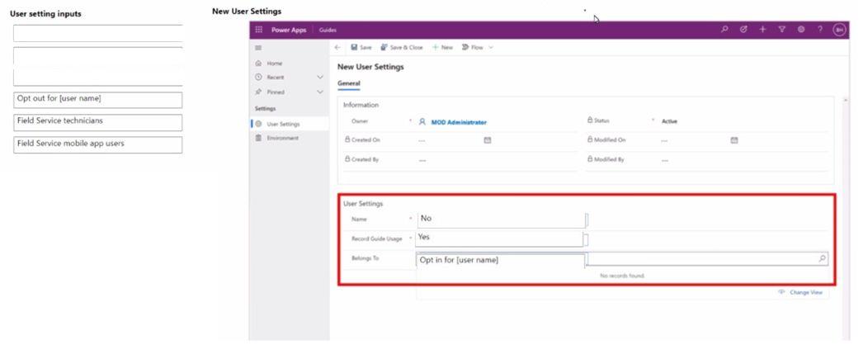Click the Power Apps title in header
The image size is (868, 359).
[289, 30]
